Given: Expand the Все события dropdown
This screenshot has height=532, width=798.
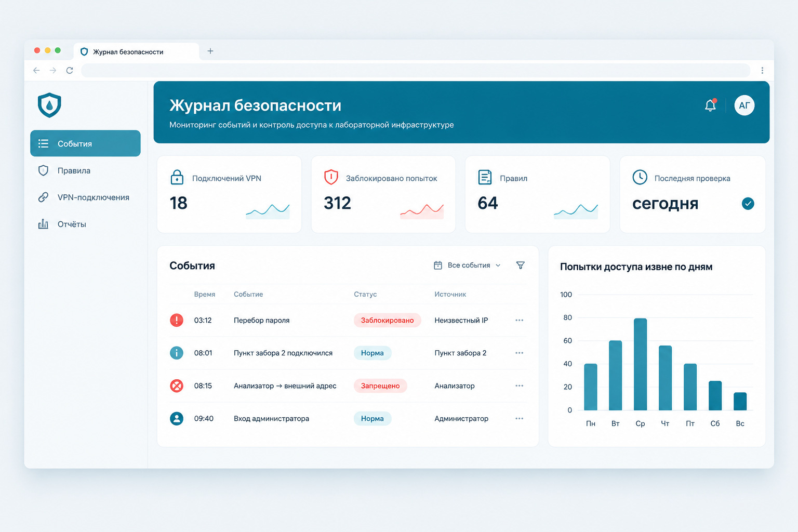Looking at the screenshot, I should (x=468, y=265).
